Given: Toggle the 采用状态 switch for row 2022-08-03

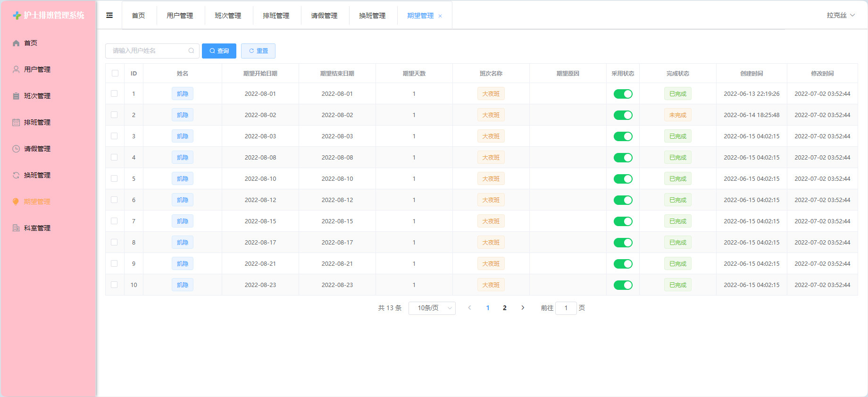Looking at the screenshot, I should (623, 136).
